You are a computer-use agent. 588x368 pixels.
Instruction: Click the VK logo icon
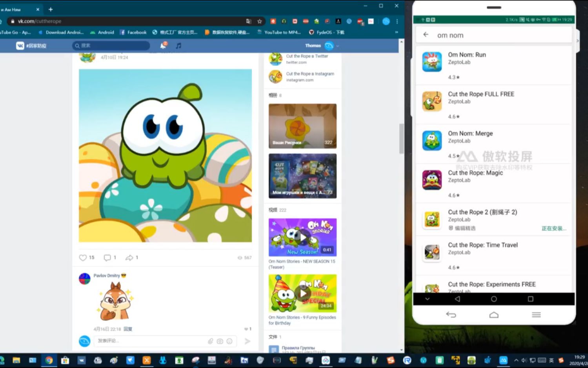[x=20, y=46]
